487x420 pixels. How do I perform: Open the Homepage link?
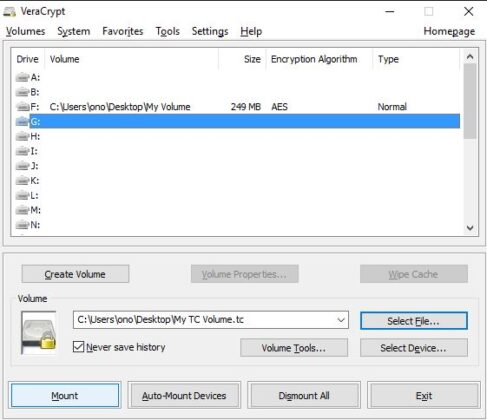449,31
